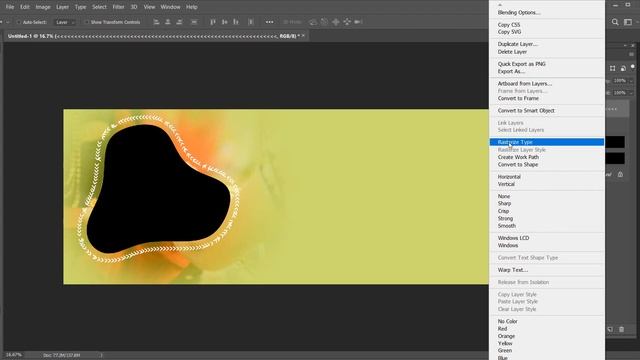Open the Layer menu
The height and width of the screenshot is (360, 640).
coord(62,7)
